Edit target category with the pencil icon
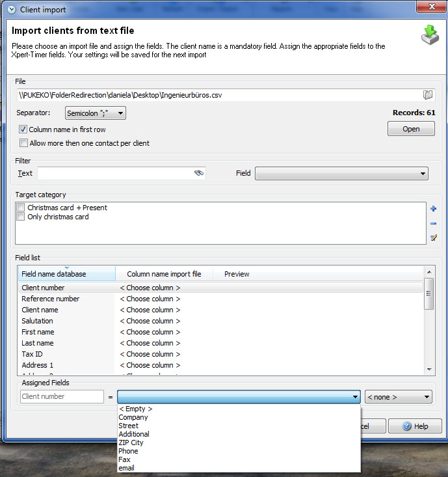 point(434,238)
